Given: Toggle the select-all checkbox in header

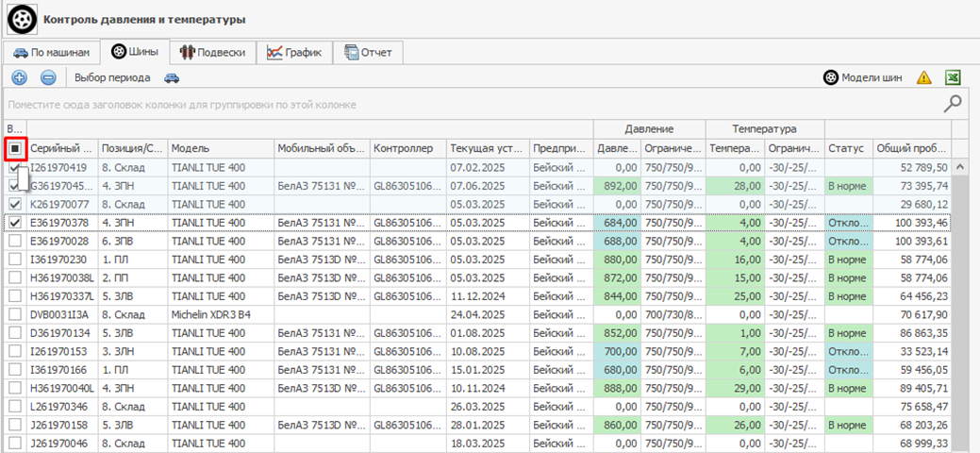Looking at the screenshot, I should click(x=15, y=148).
